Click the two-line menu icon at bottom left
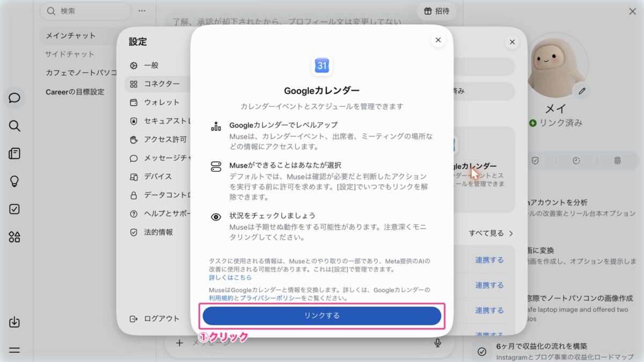 14,350
